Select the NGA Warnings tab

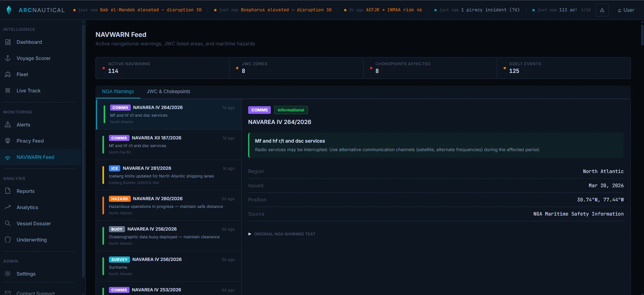click(118, 92)
